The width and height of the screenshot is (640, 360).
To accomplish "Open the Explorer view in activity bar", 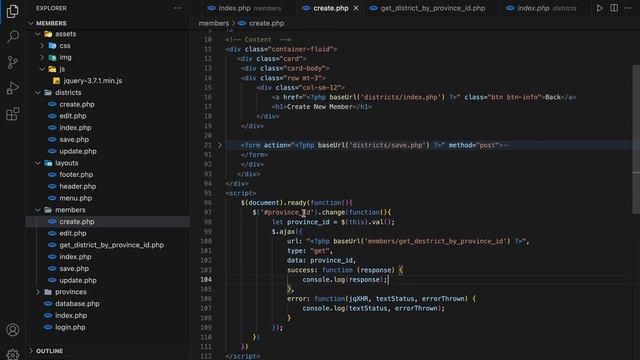I will (12, 11).
